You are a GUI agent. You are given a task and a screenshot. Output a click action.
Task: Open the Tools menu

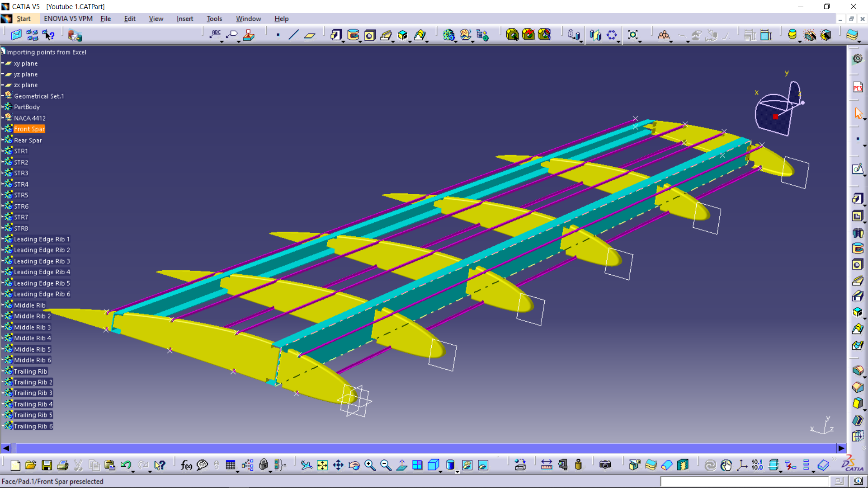(x=214, y=19)
